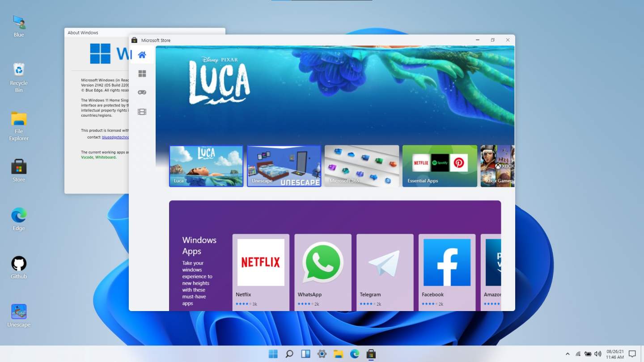Open the volume control in system tray
Viewport: 644px width, 362px height.
coord(598,354)
